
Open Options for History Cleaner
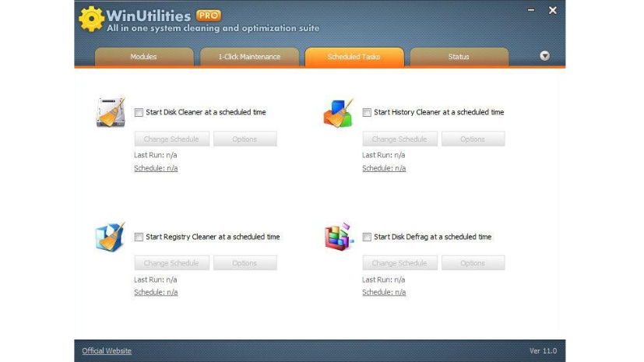click(x=473, y=139)
